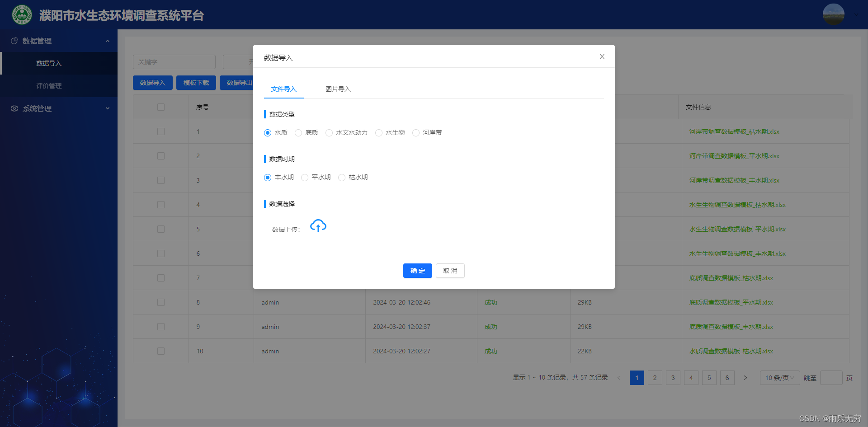Go to page 6
The height and width of the screenshot is (427, 868).
tap(727, 378)
